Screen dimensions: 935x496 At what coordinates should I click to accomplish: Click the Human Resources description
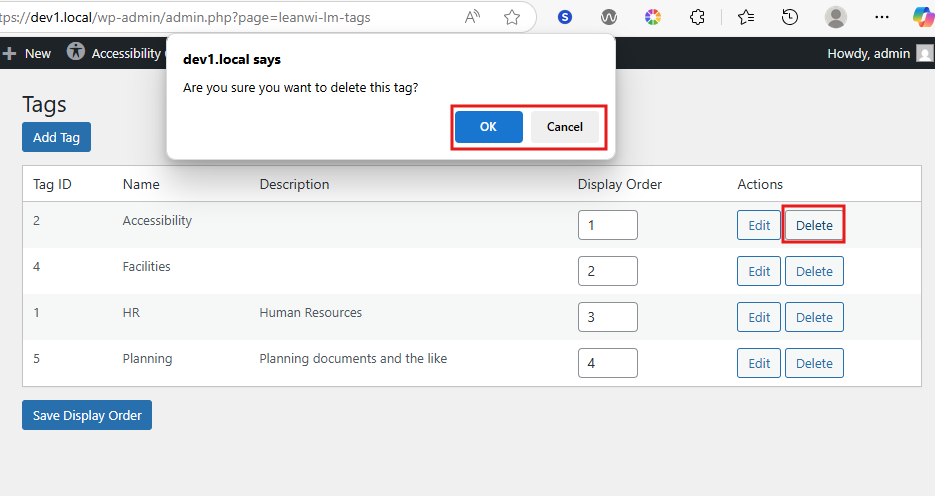(x=311, y=312)
